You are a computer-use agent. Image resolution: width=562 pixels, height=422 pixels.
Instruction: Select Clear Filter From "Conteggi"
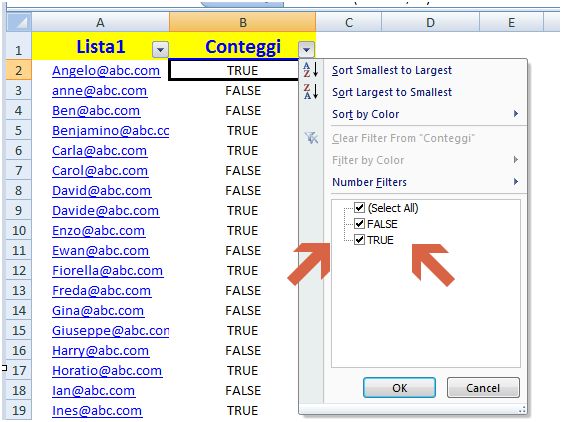[403, 138]
